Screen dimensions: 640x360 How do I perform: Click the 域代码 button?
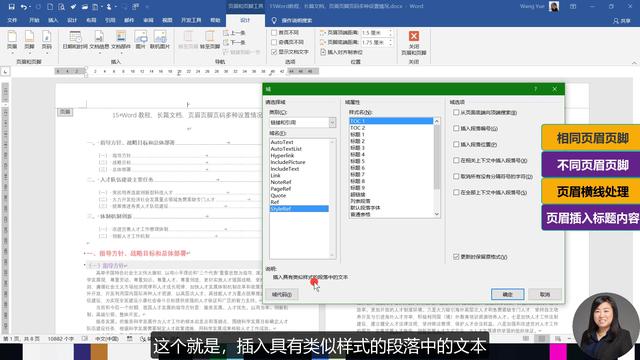(282, 294)
